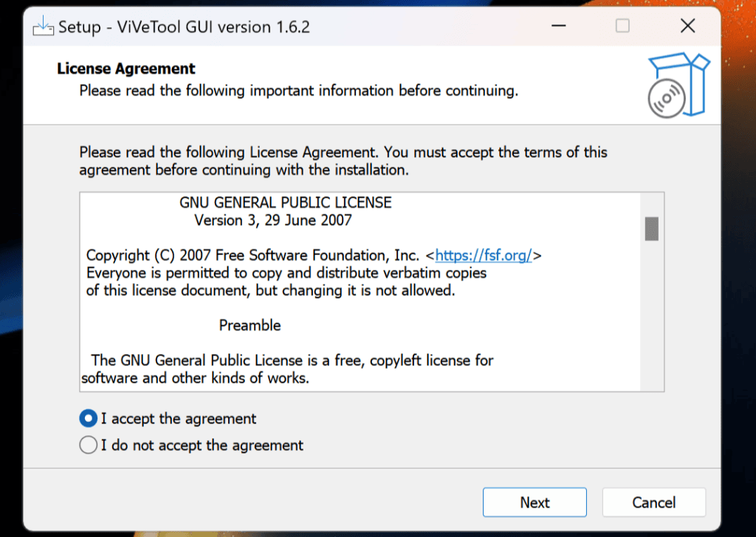Cancel the ViVeTool GUI installation
Viewport: 756px width, 537px height.
[653, 502]
